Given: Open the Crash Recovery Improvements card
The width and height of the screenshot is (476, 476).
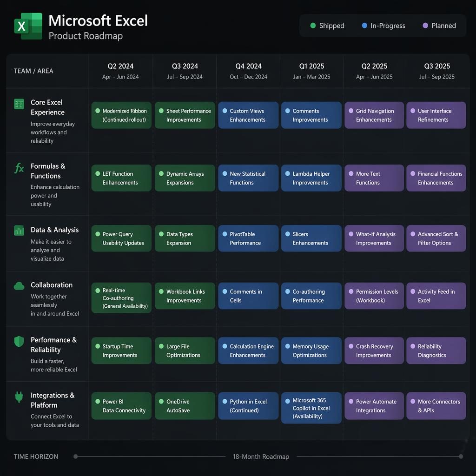Looking at the screenshot, I should pyautogui.click(x=374, y=350).
